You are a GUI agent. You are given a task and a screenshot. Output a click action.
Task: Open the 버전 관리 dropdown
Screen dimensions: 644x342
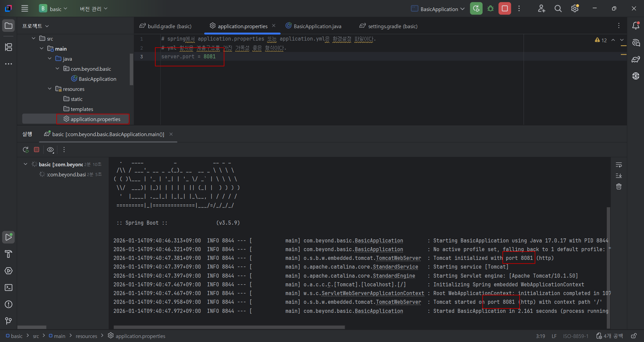coord(94,9)
